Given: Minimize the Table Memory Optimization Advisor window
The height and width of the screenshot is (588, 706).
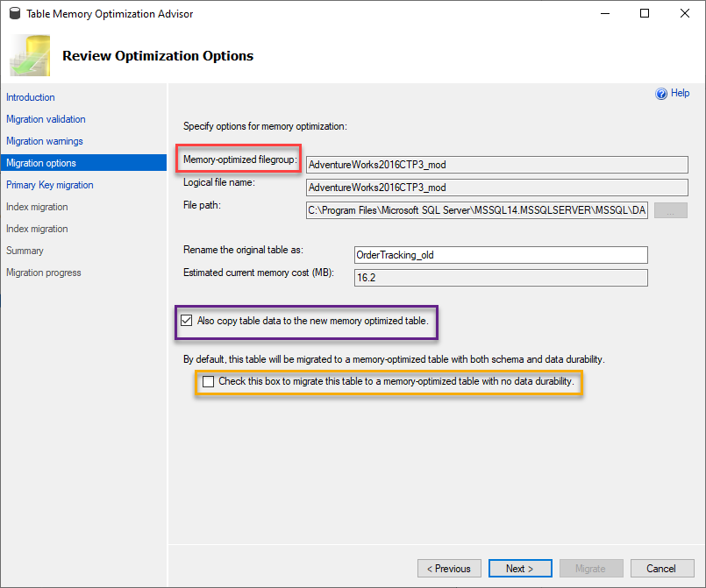Looking at the screenshot, I should click(x=604, y=13).
